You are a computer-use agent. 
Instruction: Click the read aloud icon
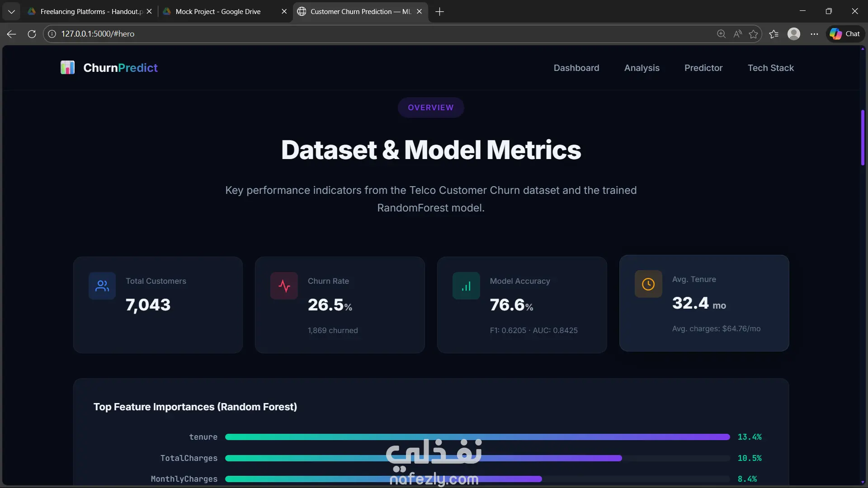point(737,34)
